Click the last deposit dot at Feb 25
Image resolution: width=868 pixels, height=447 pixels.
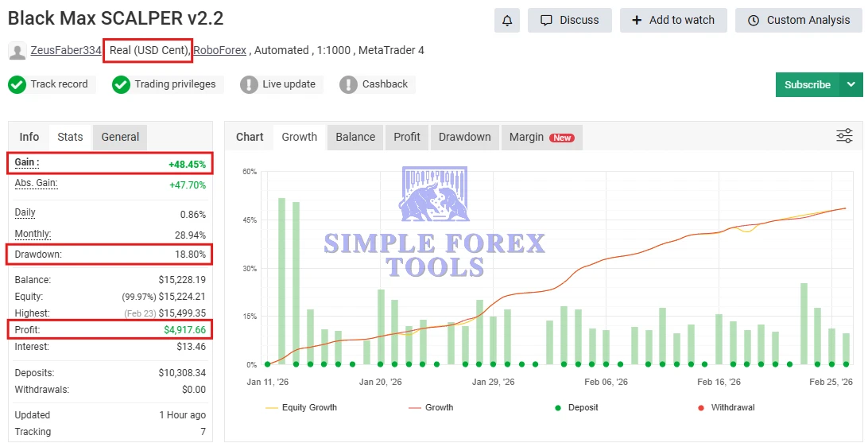click(846, 364)
